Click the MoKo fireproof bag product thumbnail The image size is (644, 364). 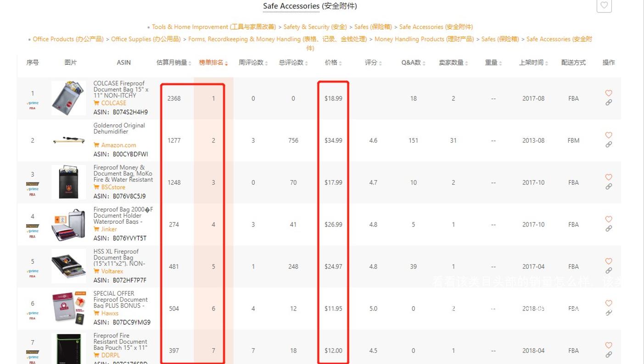[x=68, y=182]
